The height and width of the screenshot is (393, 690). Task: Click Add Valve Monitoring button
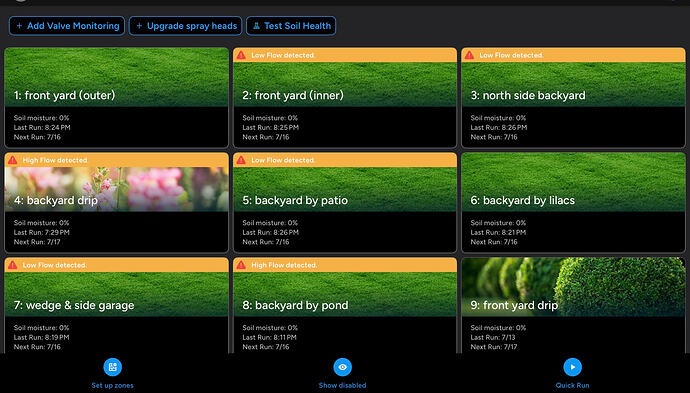tap(67, 26)
